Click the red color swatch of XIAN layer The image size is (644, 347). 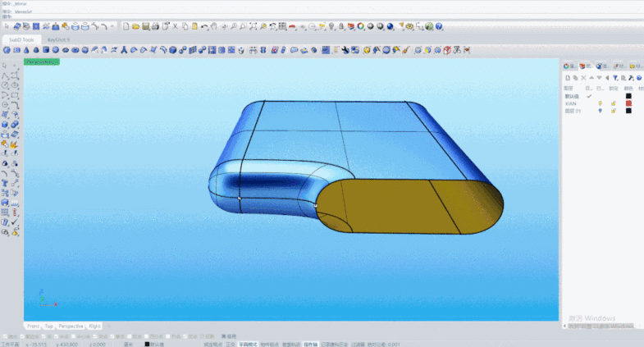628,103
